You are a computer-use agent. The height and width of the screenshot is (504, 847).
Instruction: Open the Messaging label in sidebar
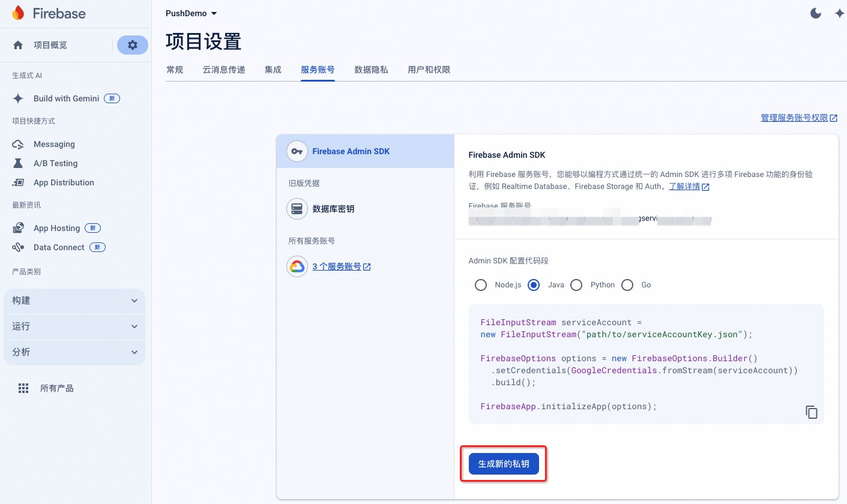pos(54,144)
